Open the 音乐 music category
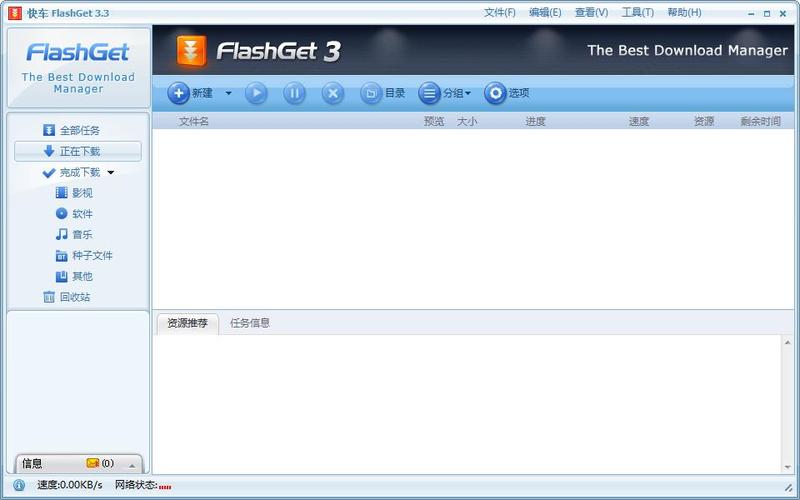Screen dimensions: 800x500 pyautogui.click(x=74, y=235)
